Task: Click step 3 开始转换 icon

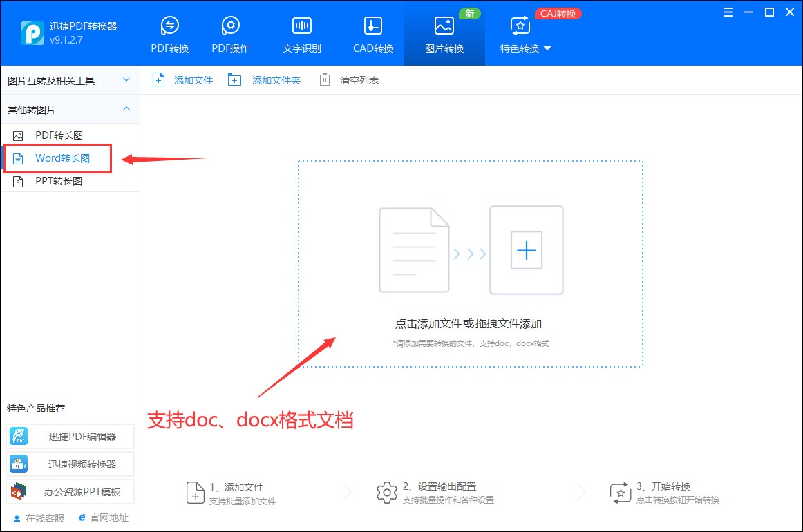Action: click(620, 493)
